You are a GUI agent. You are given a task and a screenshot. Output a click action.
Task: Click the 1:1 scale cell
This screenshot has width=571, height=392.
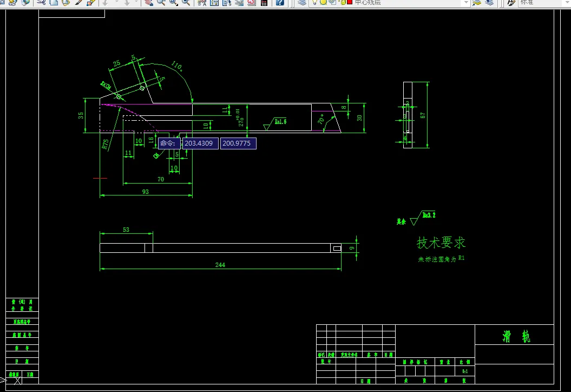(x=465, y=371)
